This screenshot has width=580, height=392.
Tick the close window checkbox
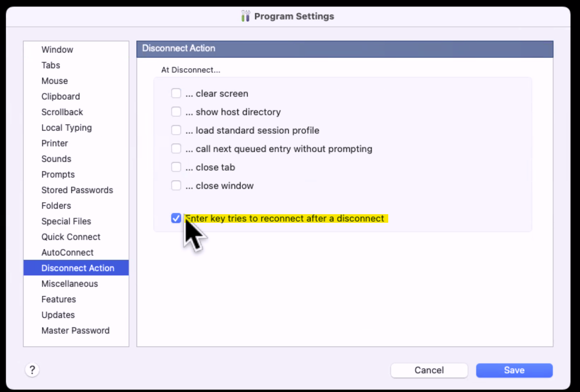[176, 185]
